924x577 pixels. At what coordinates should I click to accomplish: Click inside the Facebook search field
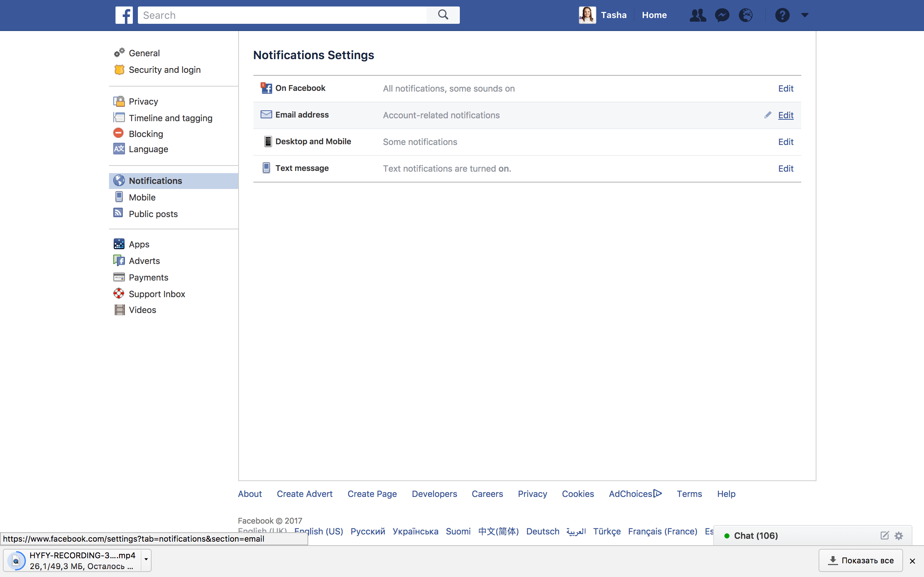click(x=283, y=15)
